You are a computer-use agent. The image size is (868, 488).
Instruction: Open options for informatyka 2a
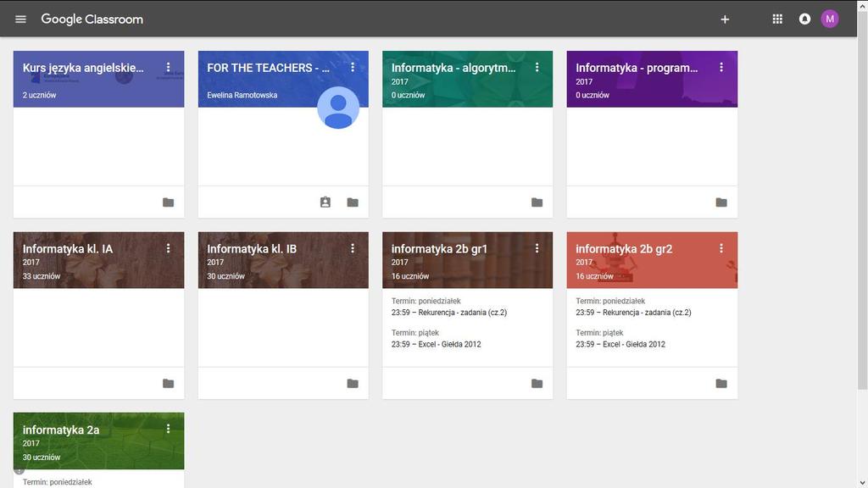pos(169,429)
